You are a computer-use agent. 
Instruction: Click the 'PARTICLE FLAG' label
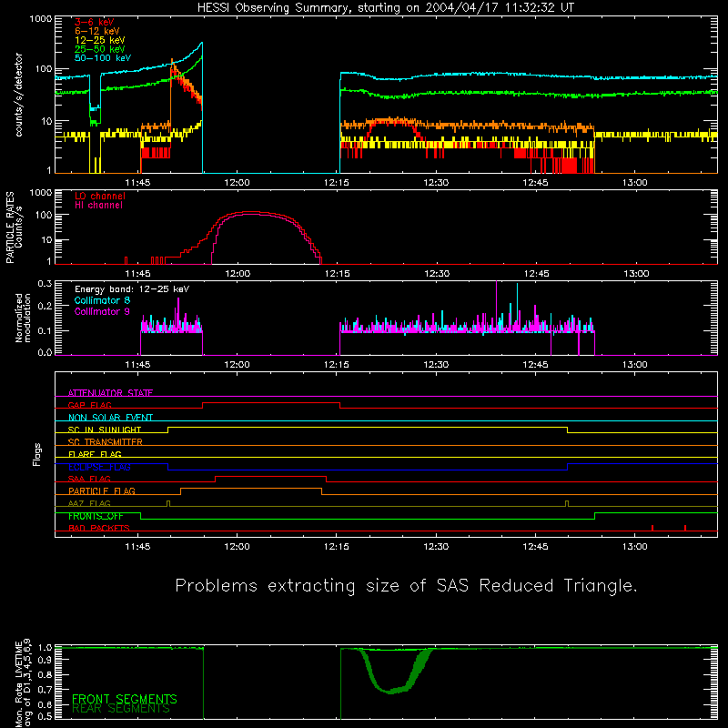(102, 490)
